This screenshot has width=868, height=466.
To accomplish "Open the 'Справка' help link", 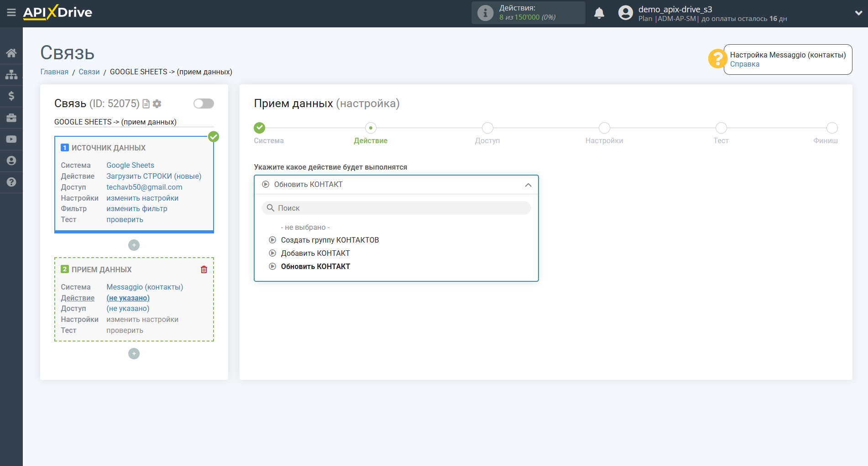I will (744, 64).
